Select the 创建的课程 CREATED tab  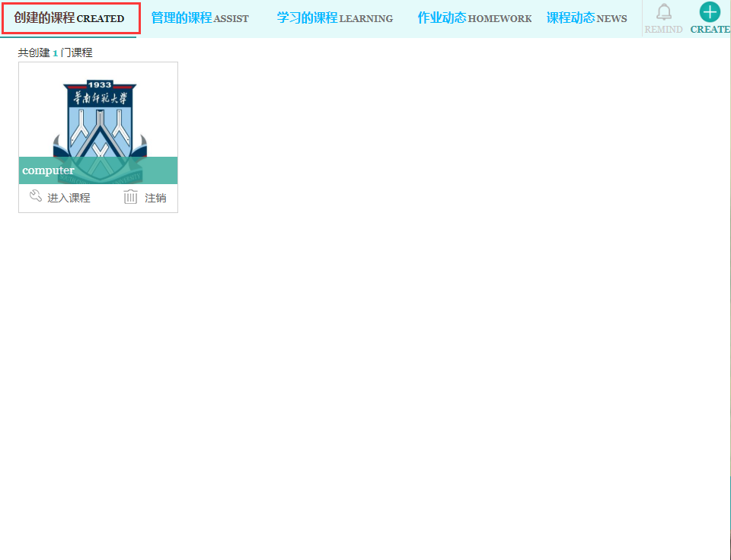69,18
